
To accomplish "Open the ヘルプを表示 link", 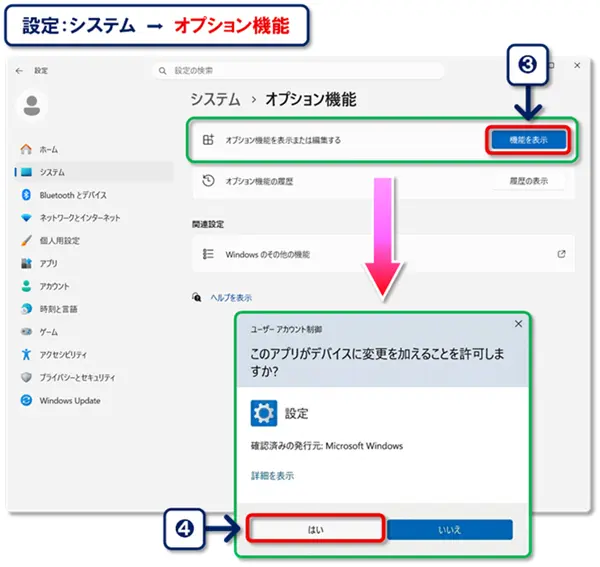I will (231, 298).
